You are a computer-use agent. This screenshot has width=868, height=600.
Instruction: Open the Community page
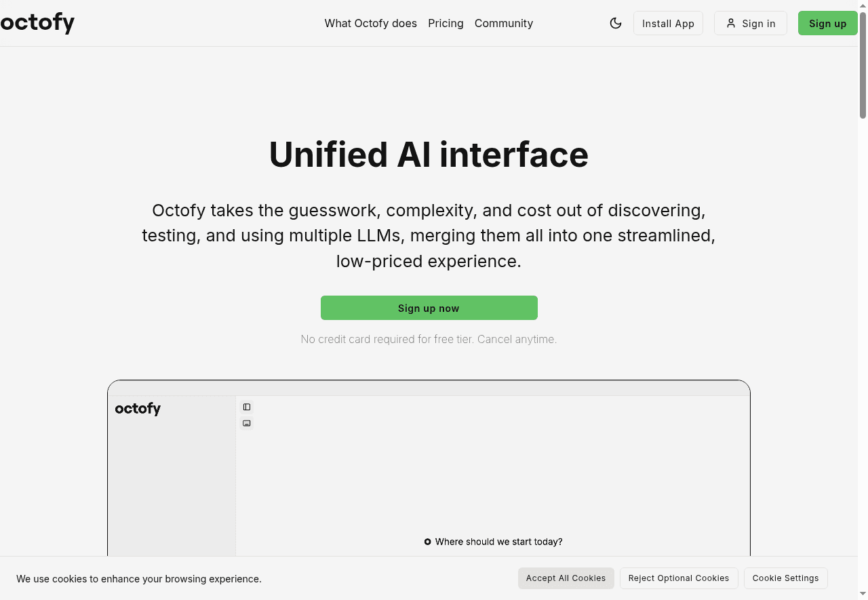(503, 23)
